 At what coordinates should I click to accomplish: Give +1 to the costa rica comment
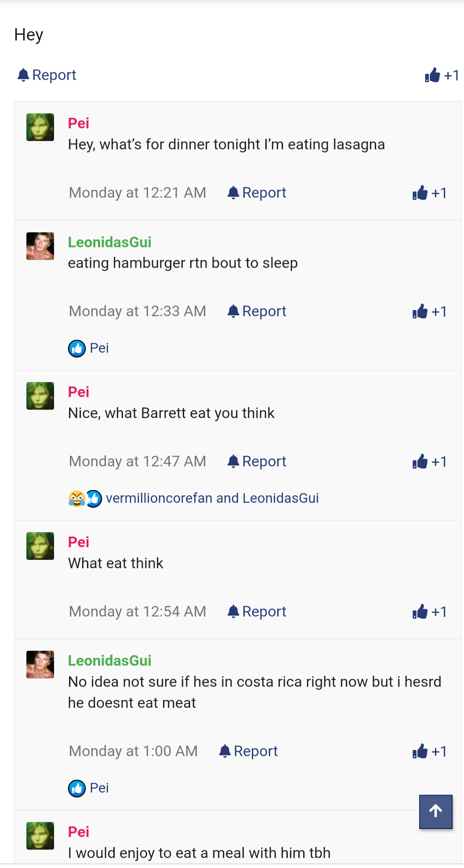click(429, 752)
